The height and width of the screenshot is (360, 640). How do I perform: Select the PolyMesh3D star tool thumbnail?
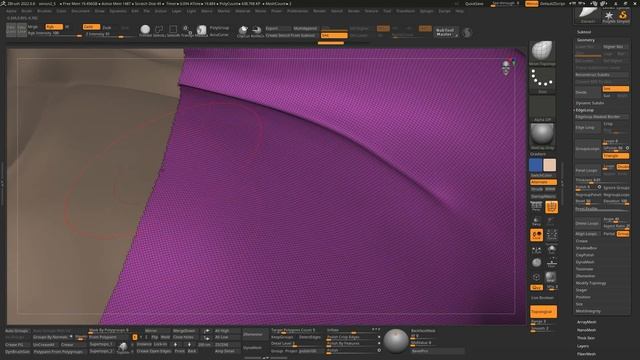(x=609, y=16)
